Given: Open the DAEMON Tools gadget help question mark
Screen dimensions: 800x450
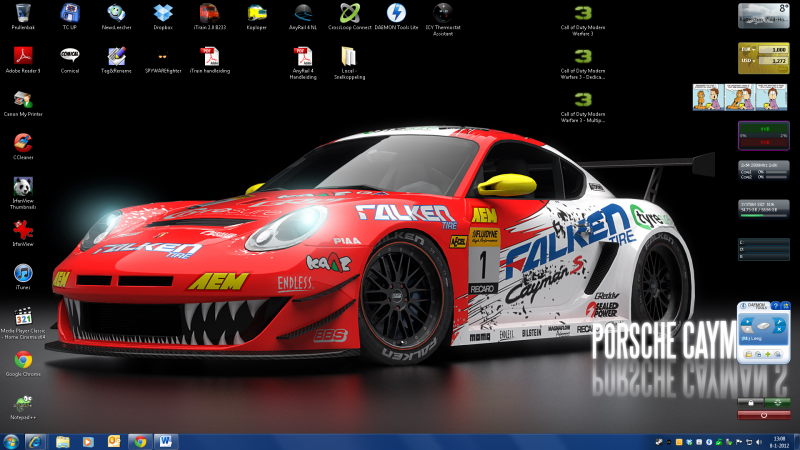Looking at the screenshot, I should pyautogui.click(x=776, y=306).
